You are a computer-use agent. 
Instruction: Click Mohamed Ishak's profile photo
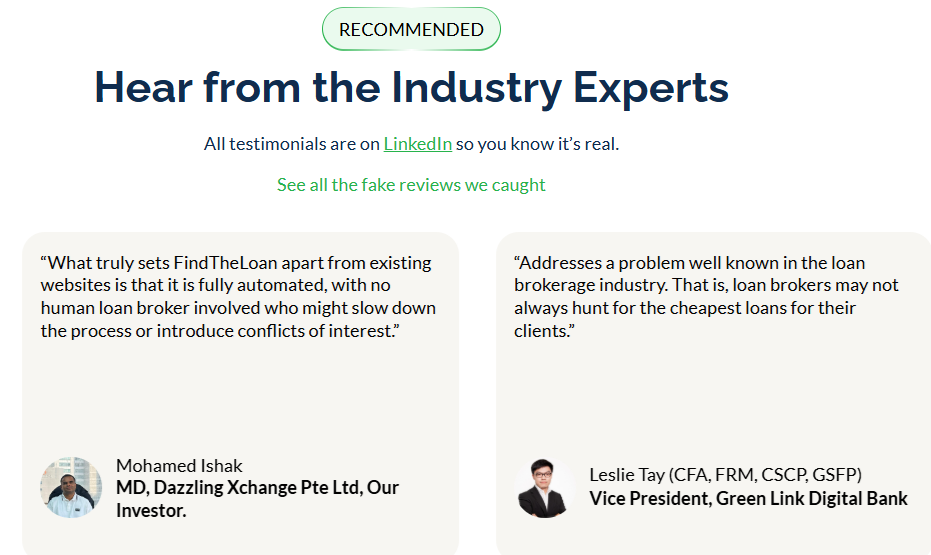click(x=71, y=488)
